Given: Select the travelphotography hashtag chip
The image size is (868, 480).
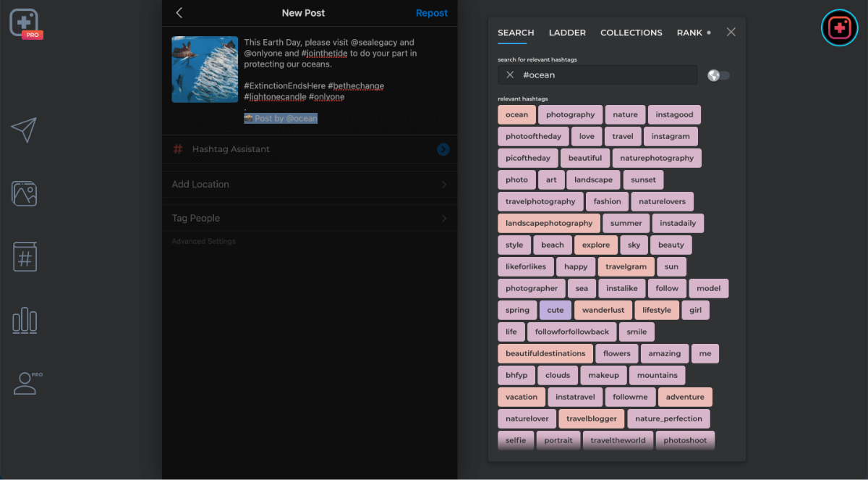Looking at the screenshot, I should pos(540,201).
